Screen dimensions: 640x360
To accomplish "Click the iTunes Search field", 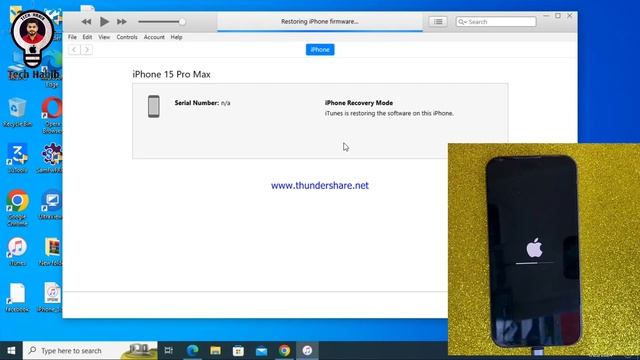I will 496,22.
